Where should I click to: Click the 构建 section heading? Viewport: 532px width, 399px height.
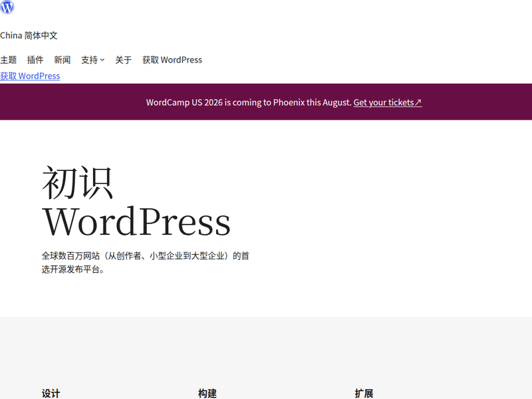[x=207, y=393]
